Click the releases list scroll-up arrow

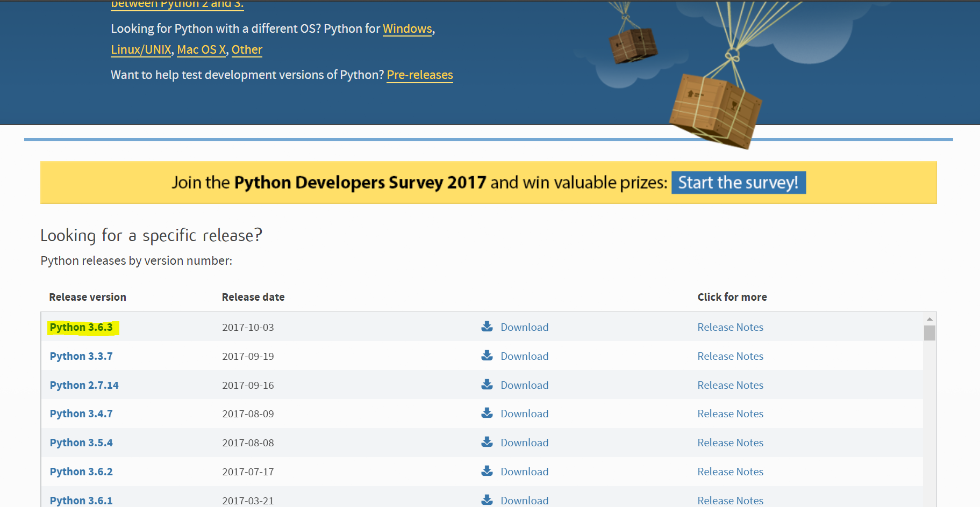tap(929, 319)
